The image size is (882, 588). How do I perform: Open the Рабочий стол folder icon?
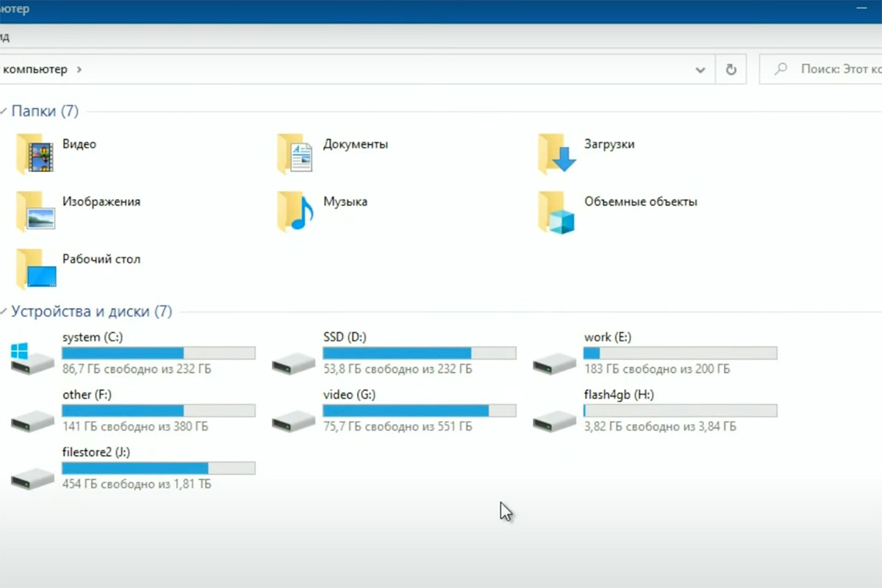pos(35,269)
